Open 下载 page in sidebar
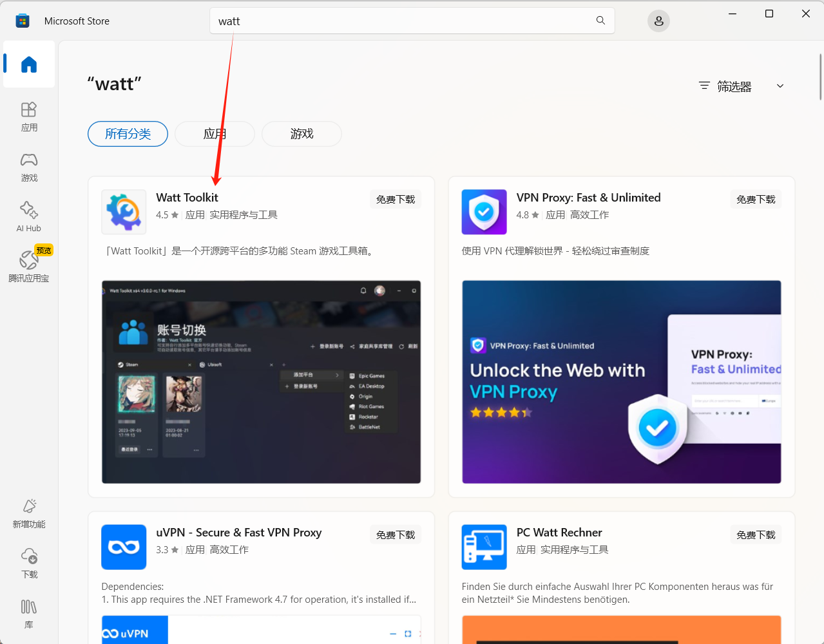824x644 pixels. pos(29,563)
